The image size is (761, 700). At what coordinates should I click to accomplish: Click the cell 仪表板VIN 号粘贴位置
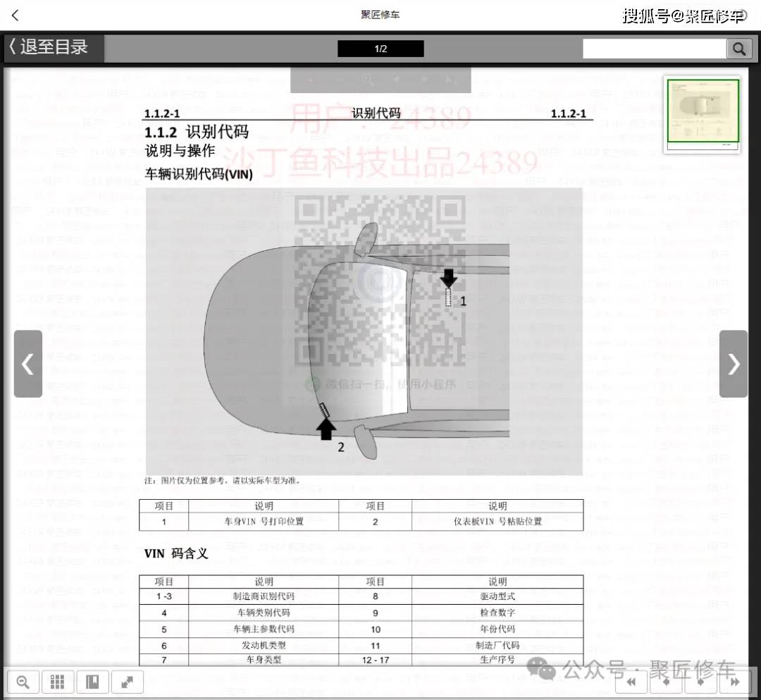(x=497, y=522)
